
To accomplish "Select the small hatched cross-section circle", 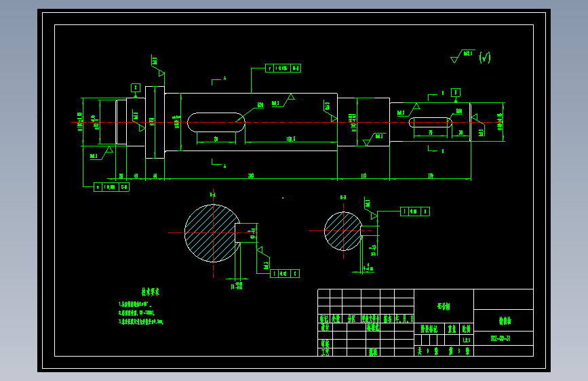I will point(343,231).
